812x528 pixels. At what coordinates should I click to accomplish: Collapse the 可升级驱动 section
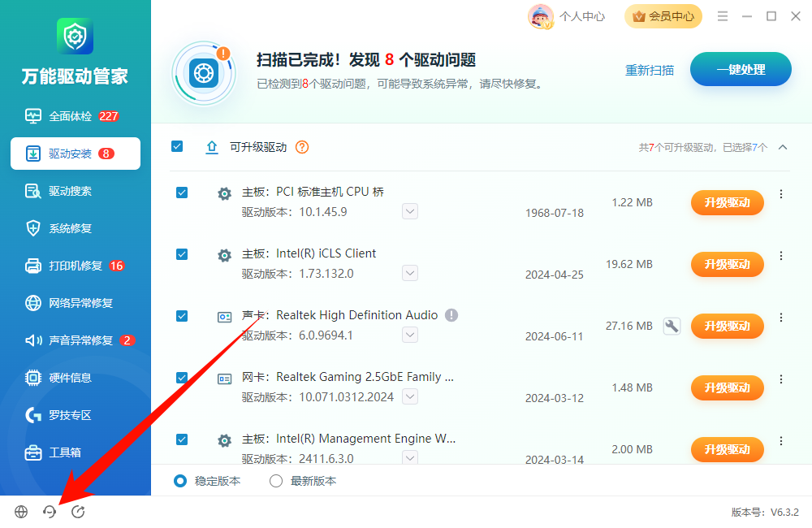[x=783, y=148]
